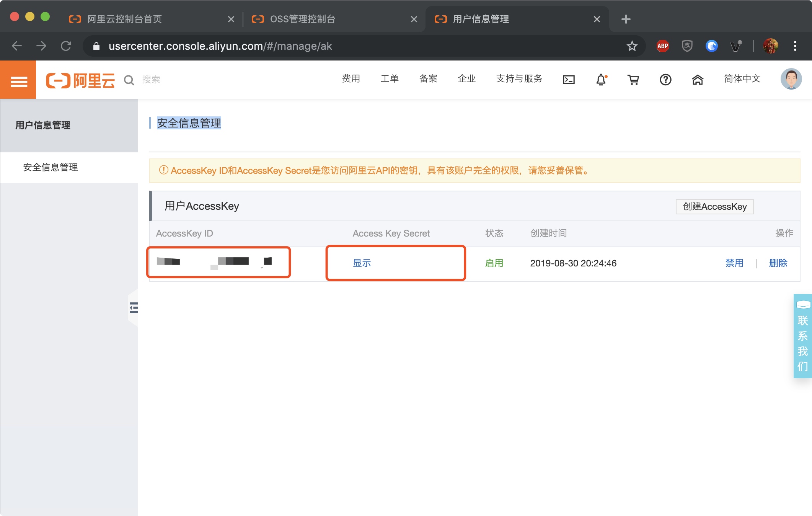Bookmark page with the star icon
Image resolution: width=812 pixels, height=516 pixels.
point(632,46)
